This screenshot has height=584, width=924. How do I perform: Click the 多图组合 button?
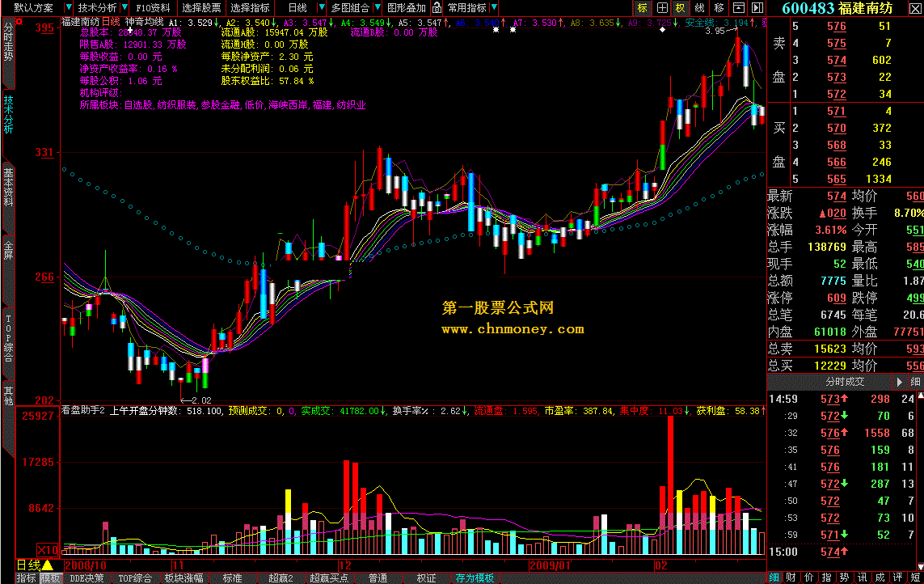click(350, 7)
